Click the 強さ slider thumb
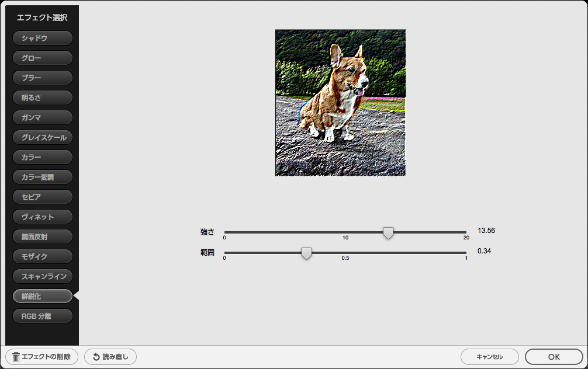 tap(388, 233)
